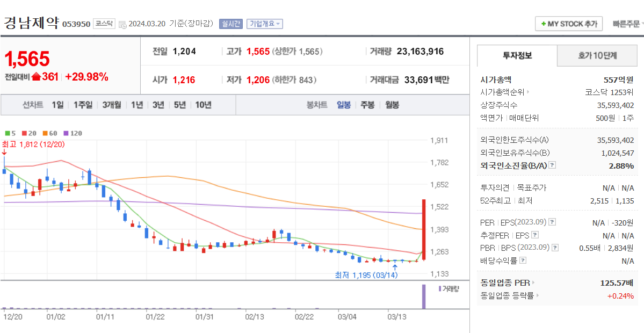644x333 pixels.
Task: Click the MY STOCK 추가 button
Action: coord(568,24)
